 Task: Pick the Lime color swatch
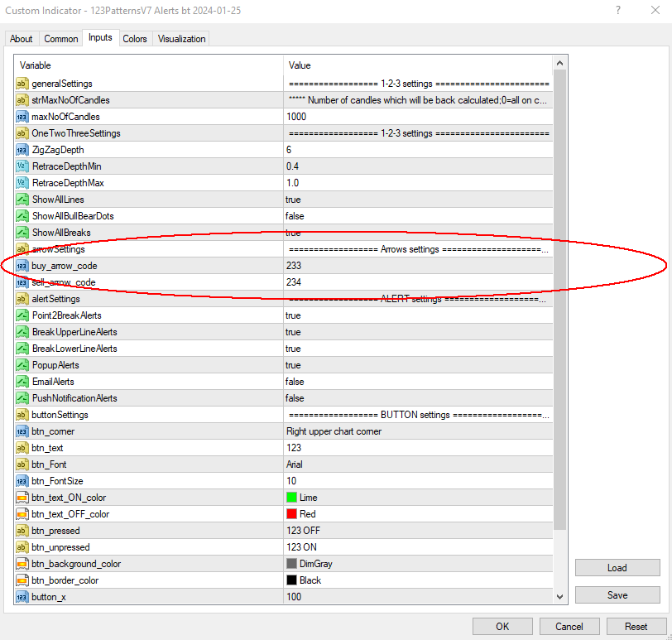click(291, 498)
